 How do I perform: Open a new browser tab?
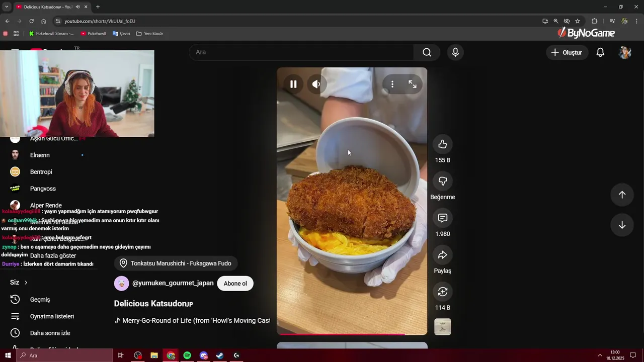point(98,7)
